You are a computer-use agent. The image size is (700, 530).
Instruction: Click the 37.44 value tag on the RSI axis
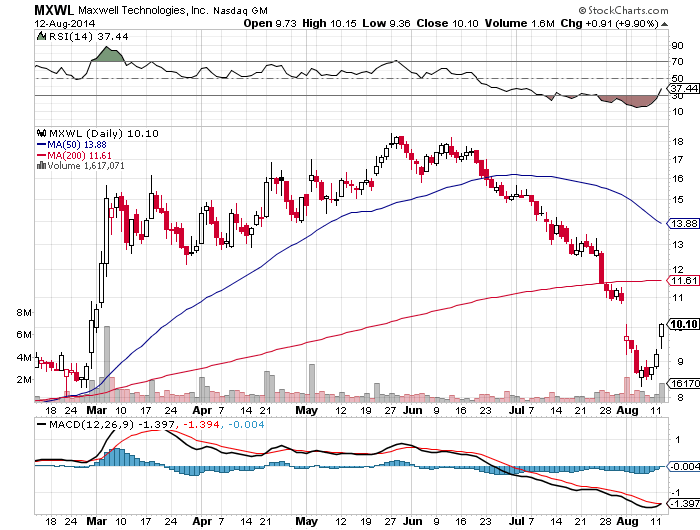coord(683,88)
